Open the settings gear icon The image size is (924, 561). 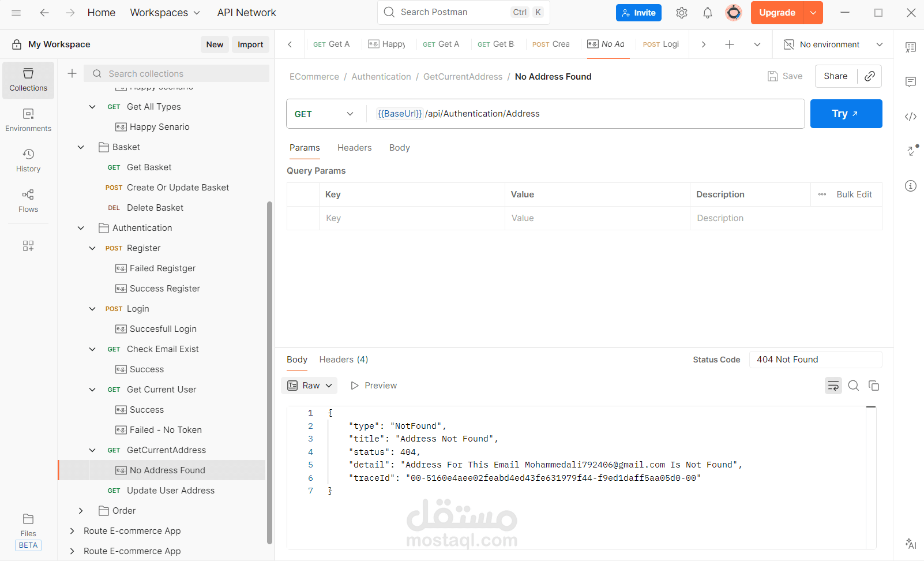pyautogui.click(x=682, y=13)
